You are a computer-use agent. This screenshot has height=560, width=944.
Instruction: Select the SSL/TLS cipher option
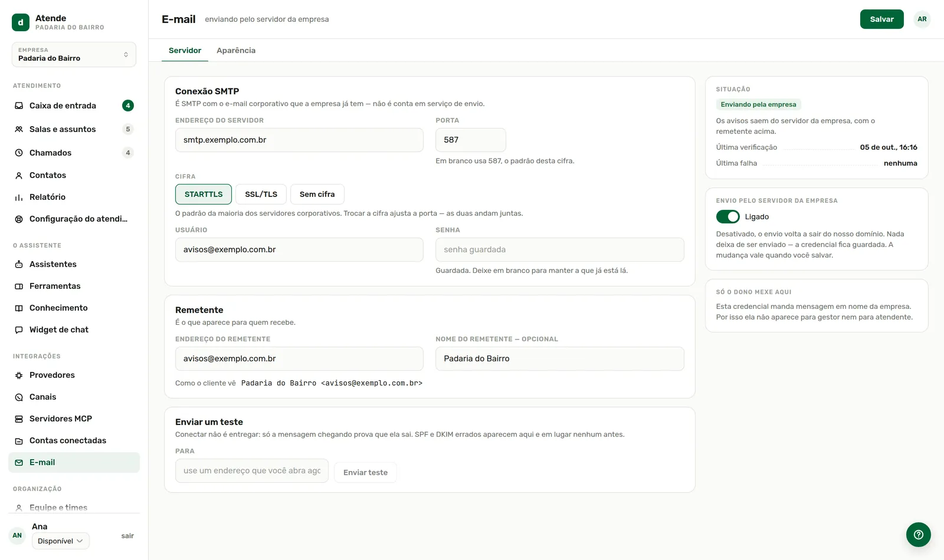click(261, 195)
